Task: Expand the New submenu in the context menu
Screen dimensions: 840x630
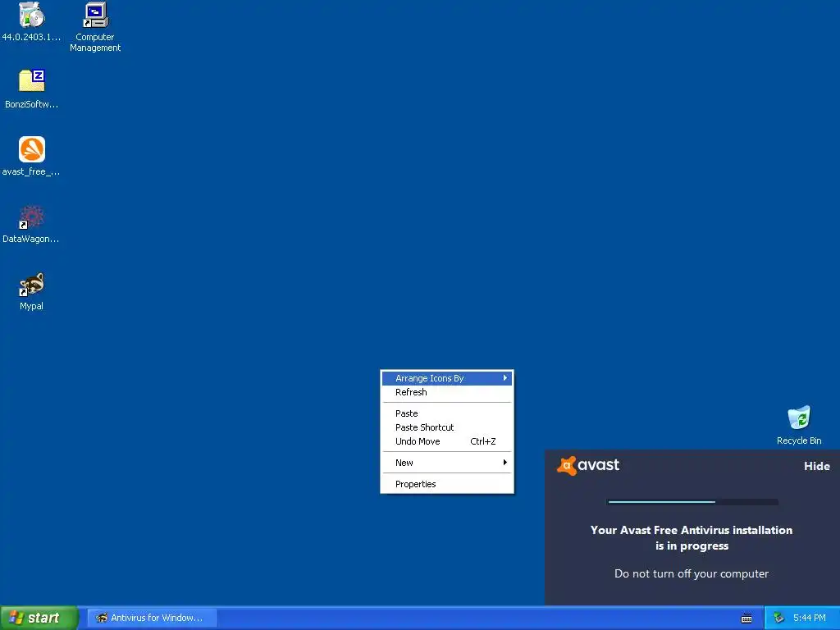Action: (x=447, y=463)
